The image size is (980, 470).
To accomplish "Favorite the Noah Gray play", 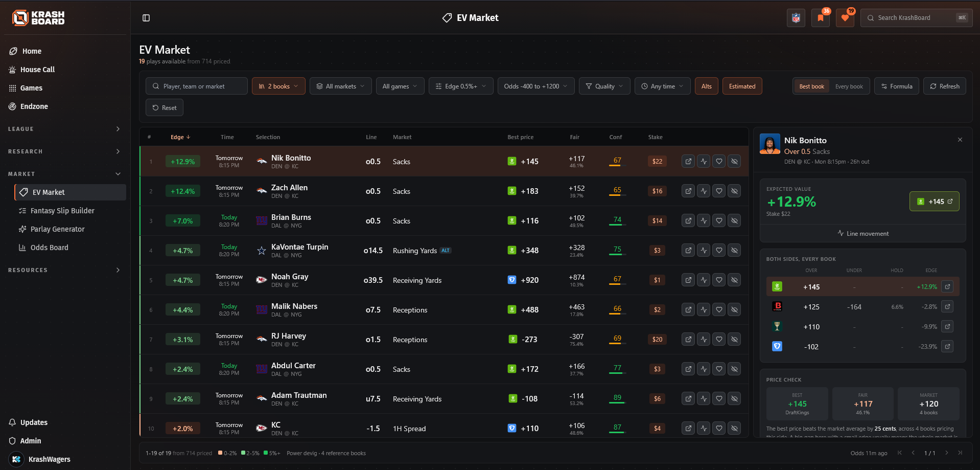I will coord(719,280).
